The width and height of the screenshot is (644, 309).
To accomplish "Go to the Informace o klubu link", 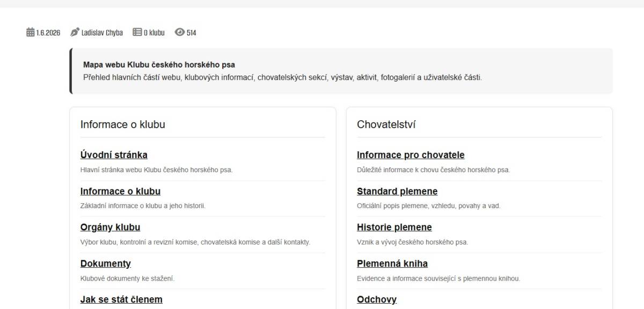I will [x=120, y=191].
